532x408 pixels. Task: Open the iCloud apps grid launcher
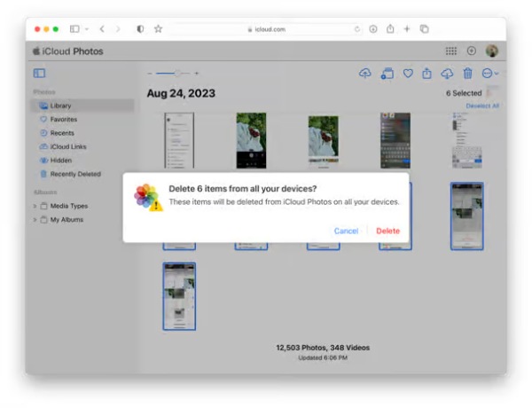451,51
